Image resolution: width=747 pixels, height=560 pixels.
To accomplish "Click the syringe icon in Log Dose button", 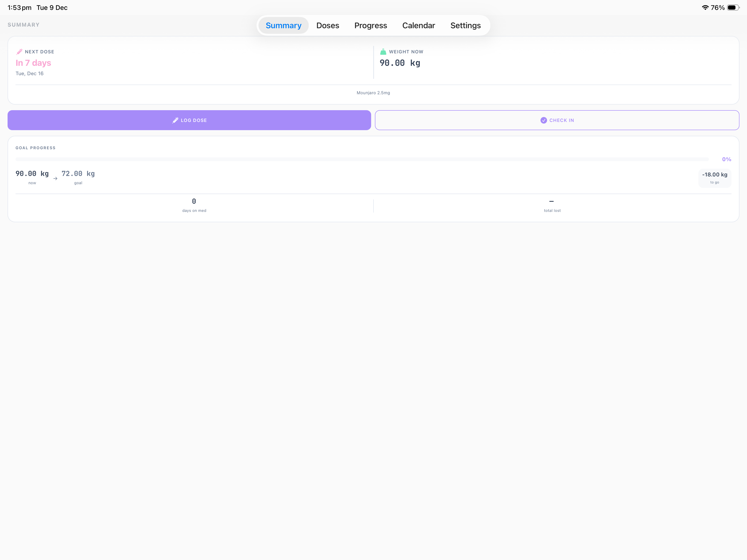I will point(175,120).
